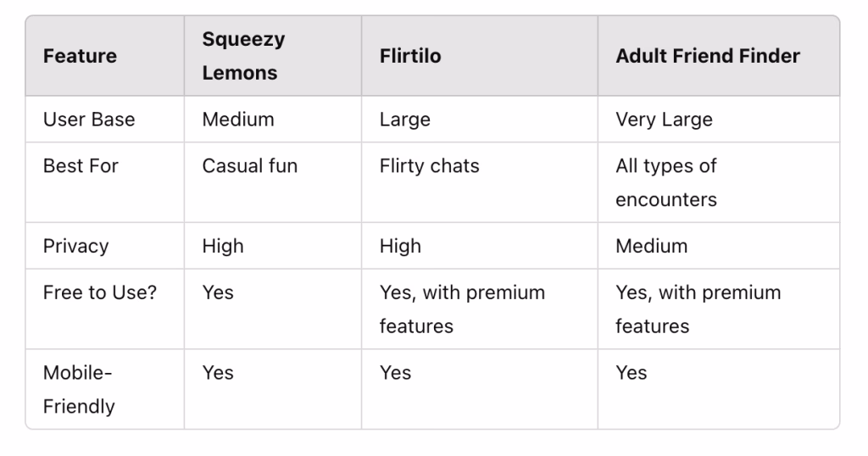Select the Medium privacy cell
This screenshot has width=868, height=456.
(x=652, y=247)
